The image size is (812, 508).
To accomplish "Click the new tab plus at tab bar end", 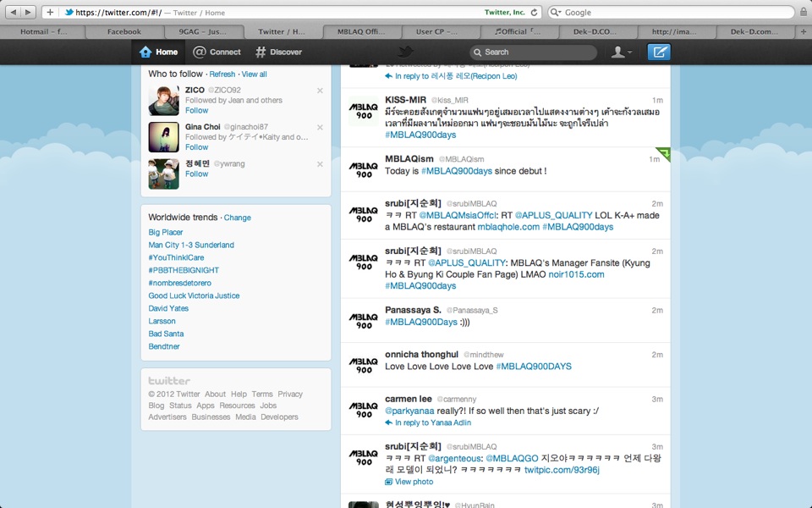I will click(804, 31).
